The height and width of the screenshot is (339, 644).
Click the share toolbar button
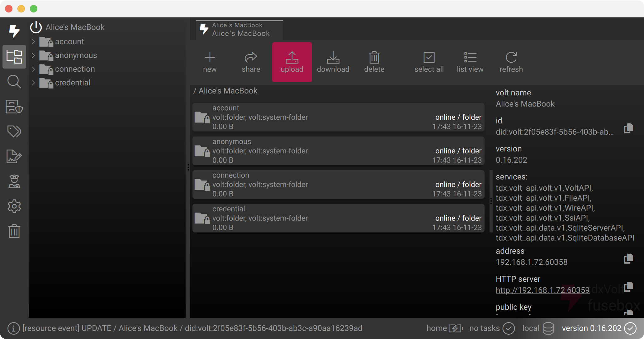pos(251,62)
